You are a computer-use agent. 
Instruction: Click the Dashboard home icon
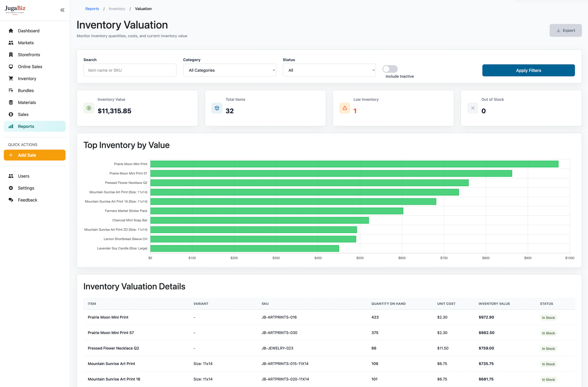coord(11,31)
